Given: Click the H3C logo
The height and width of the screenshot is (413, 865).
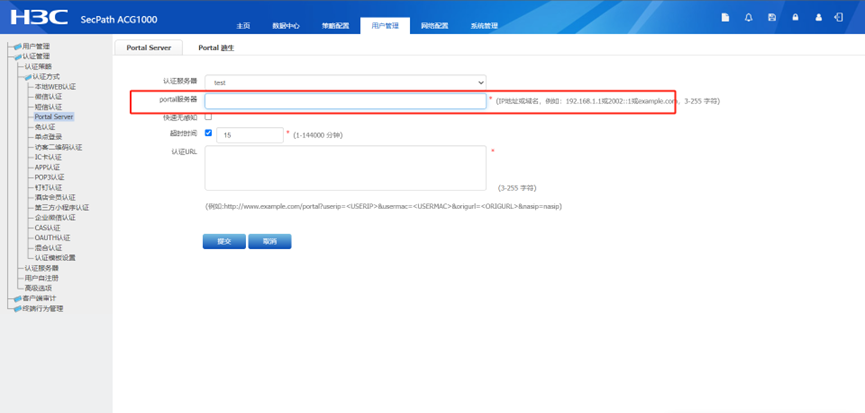Looking at the screenshot, I should coord(39,17).
